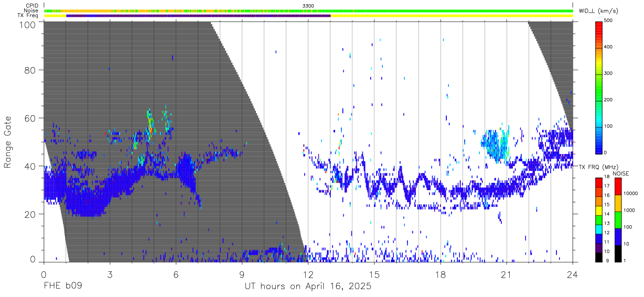This screenshot has width=644, height=297.
Task: Click the WID⊥ (km/s) colorbar title
Action: pyautogui.click(x=599, y=11)
